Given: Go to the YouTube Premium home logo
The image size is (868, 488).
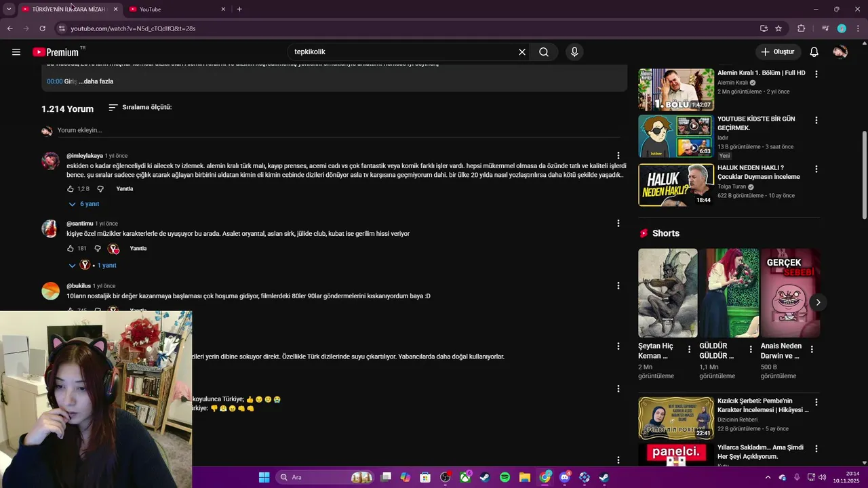Looking at the screenshot, I should coord(56,52).
